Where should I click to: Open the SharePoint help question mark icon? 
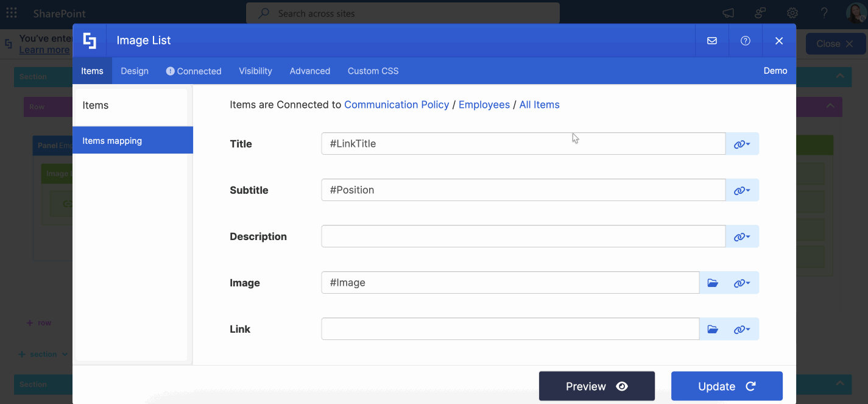pos(824,13)
